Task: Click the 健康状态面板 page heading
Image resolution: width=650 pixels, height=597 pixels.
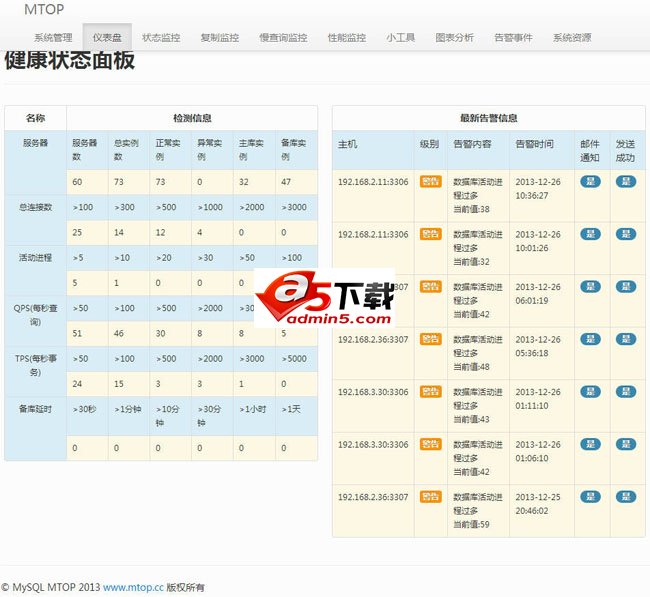Action: tap(70, 61)
